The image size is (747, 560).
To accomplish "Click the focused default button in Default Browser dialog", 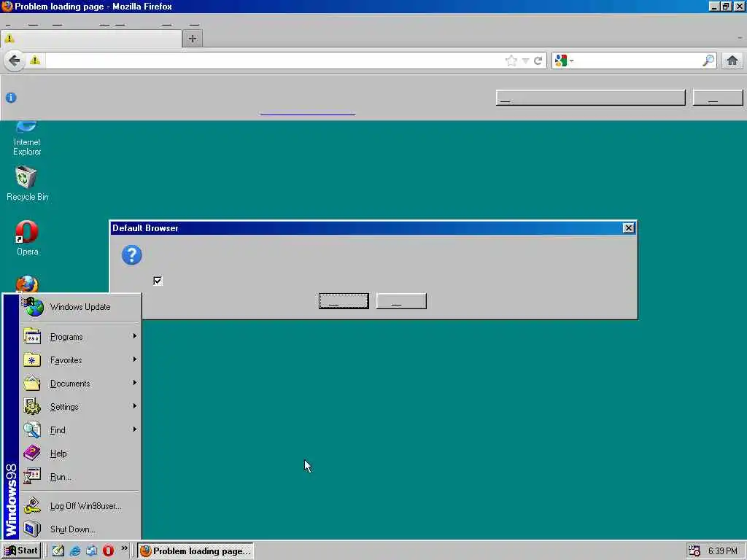I will coord(344,301).
